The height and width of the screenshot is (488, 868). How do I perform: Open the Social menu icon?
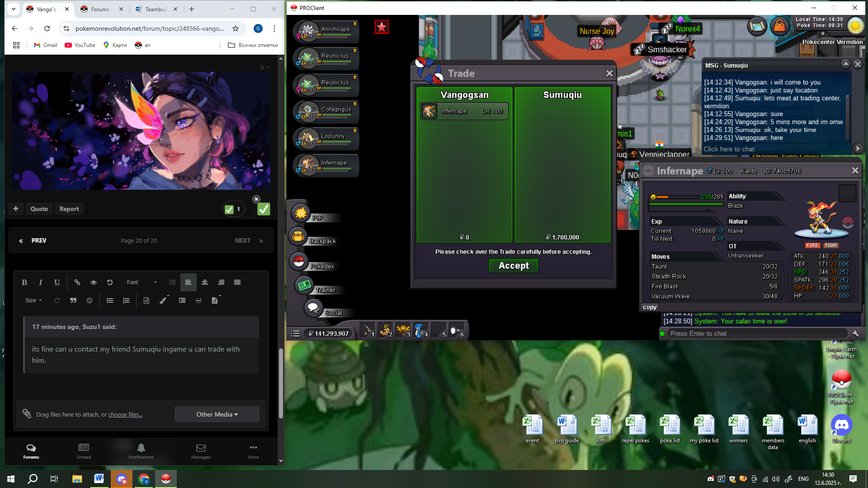[x=313, y=308]
